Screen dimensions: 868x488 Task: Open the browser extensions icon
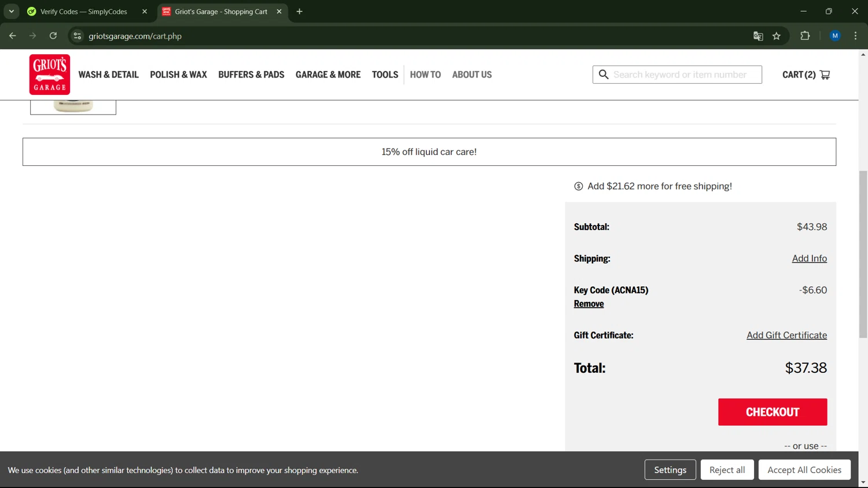pyautogui.click(x=805, y=36)
